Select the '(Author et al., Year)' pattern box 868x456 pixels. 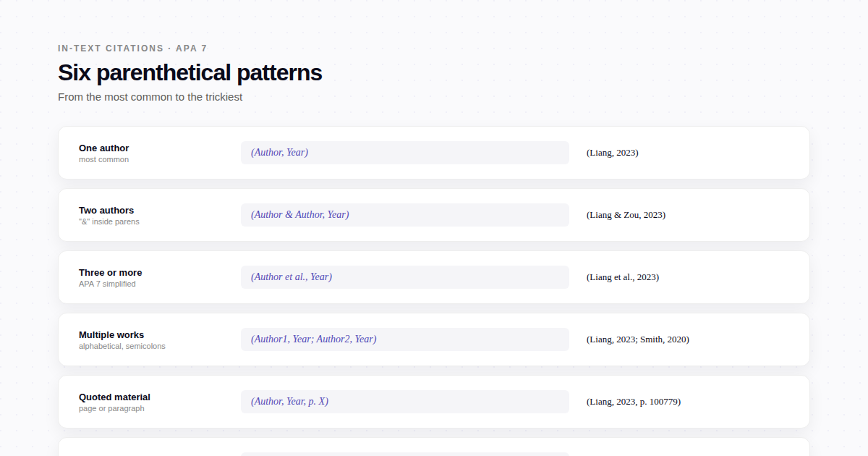coord(405,277)
